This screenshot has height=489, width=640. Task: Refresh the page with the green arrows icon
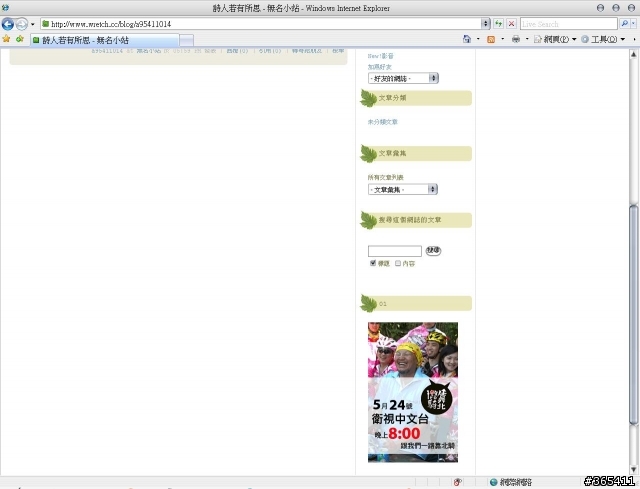(498, 24)
